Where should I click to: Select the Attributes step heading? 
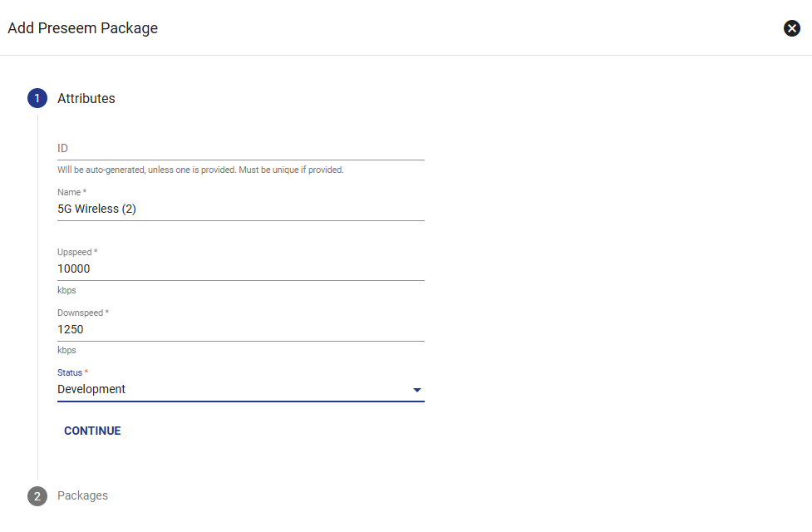click(x=86, y=98)
